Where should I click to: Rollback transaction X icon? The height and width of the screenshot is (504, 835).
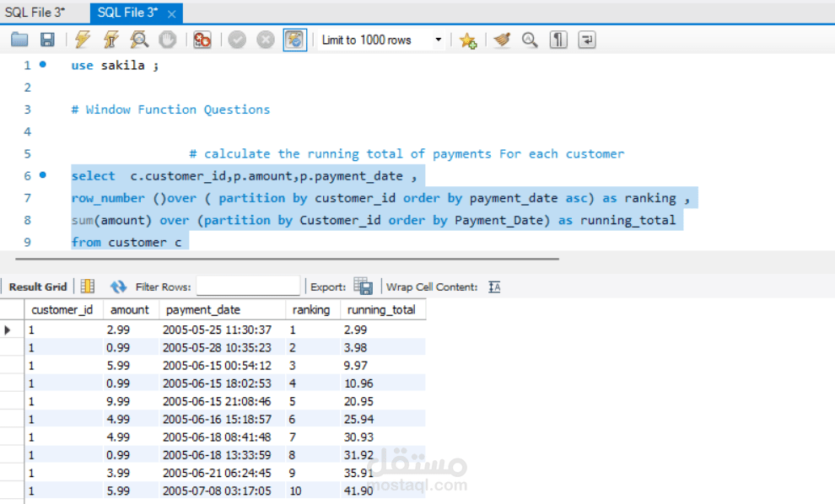pyautogui.click(x=265, y=40)
